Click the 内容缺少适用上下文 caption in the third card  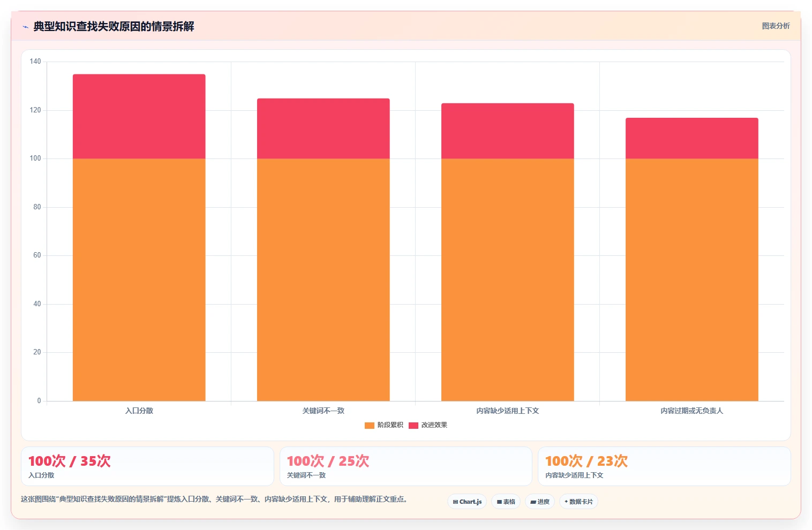(574, 475)
